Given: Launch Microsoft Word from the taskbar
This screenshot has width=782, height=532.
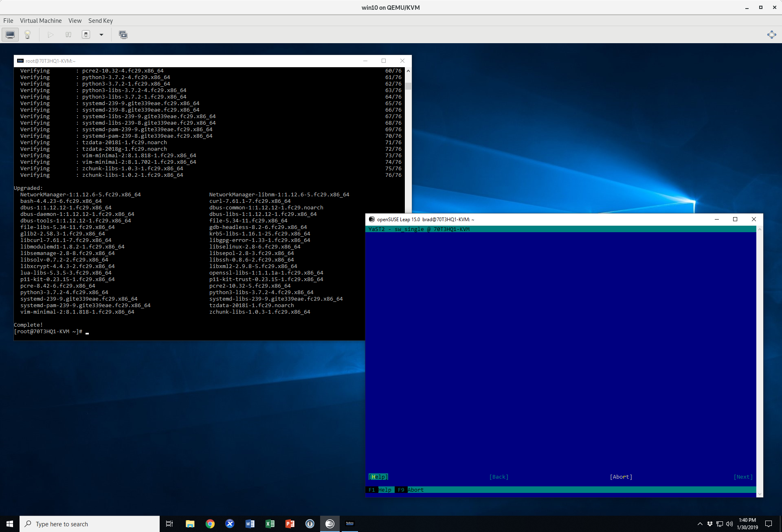Looking at the screenshot, I should point(250,524).
